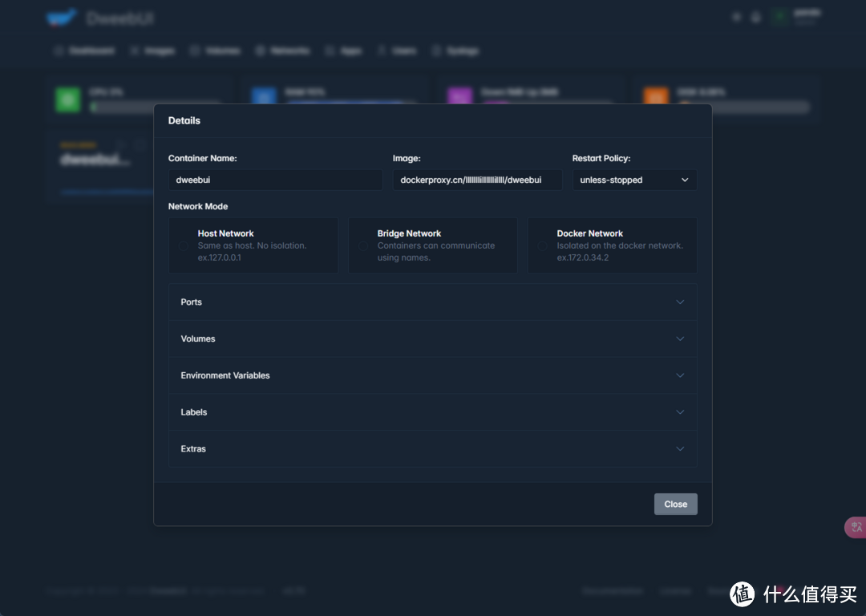Image resolution: width=866 pixels, height=616 pixels.
Task: Click the notification bell icon
Action: click(755, 18)
